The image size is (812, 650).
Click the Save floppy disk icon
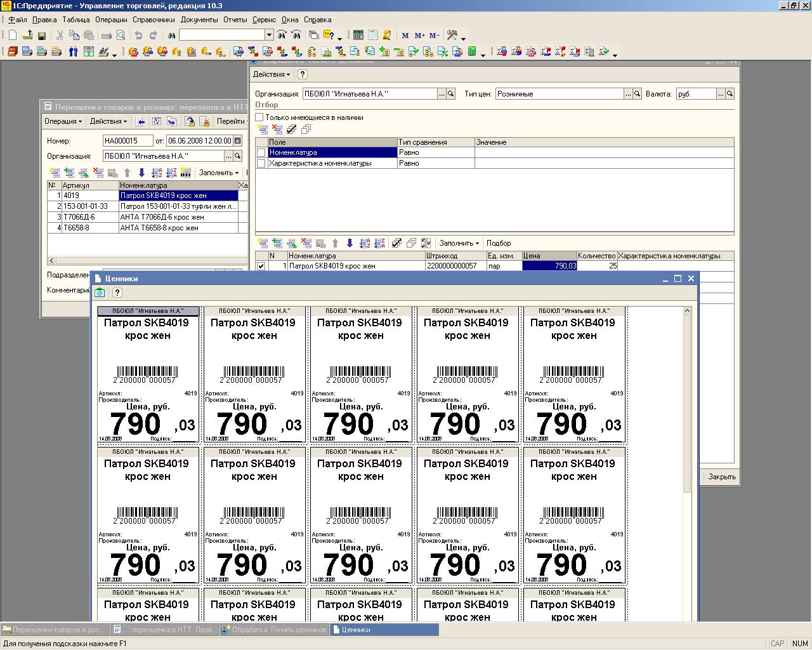pos(42,36)
